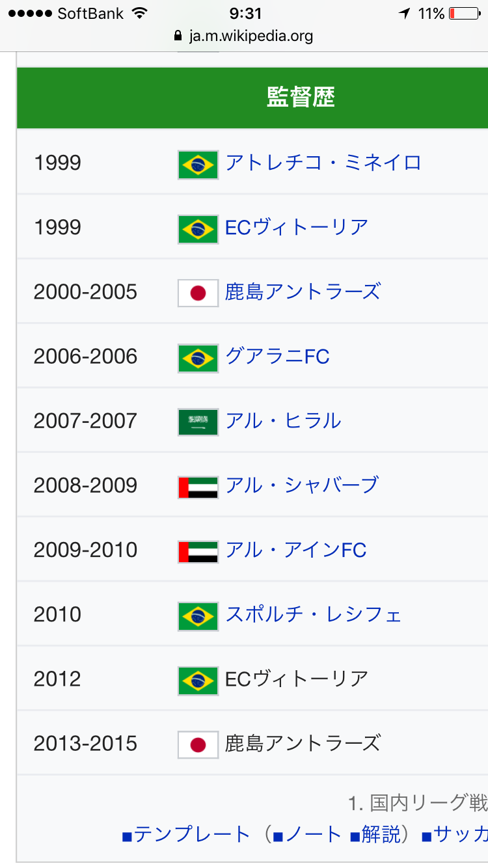Tap the Japan flag in the 2000-2005 row
Image resolution: width=488 pixels, height=868 pixels.
198,293
